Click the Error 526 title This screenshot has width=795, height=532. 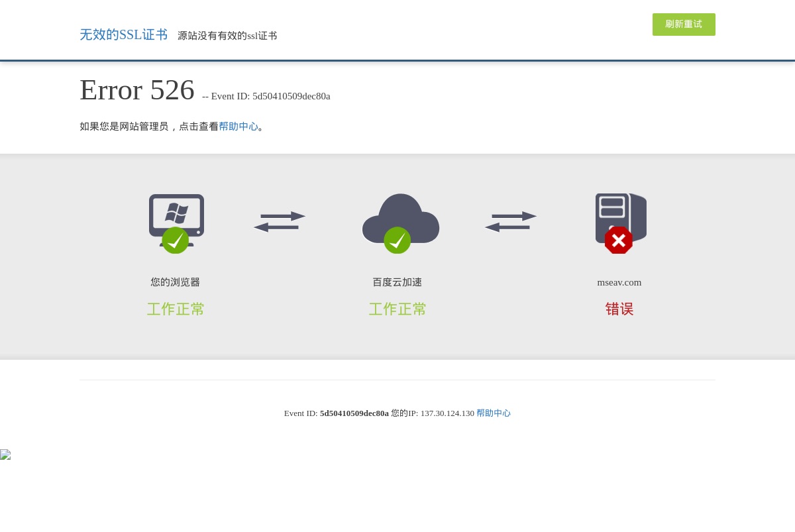pos(137,90)
